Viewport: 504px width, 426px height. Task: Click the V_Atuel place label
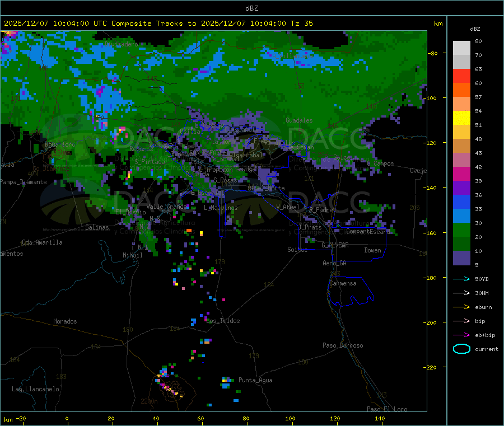tap(288, 207)
